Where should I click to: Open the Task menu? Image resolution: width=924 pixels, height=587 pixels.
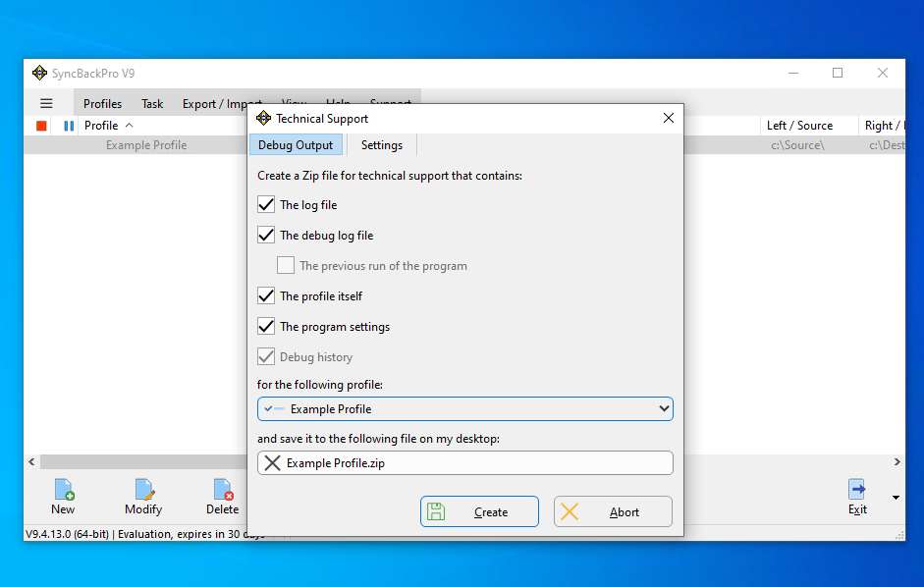tap(152, 104)
